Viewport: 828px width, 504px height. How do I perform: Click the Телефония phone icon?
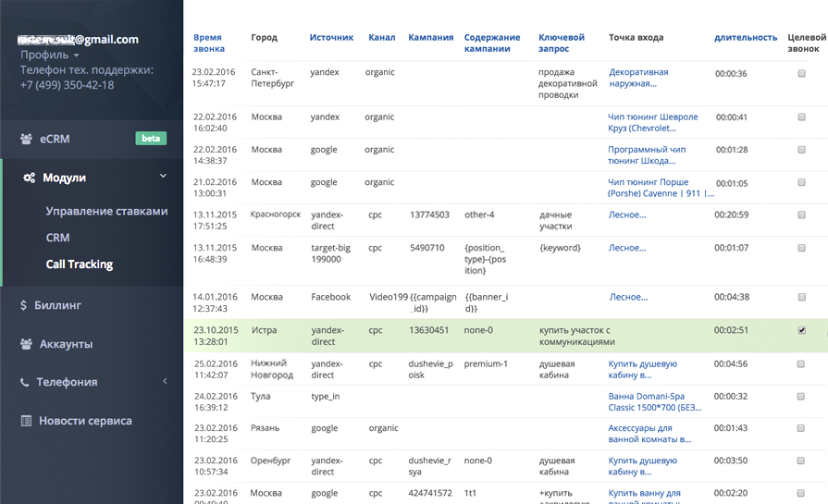[x=24, y=382]
